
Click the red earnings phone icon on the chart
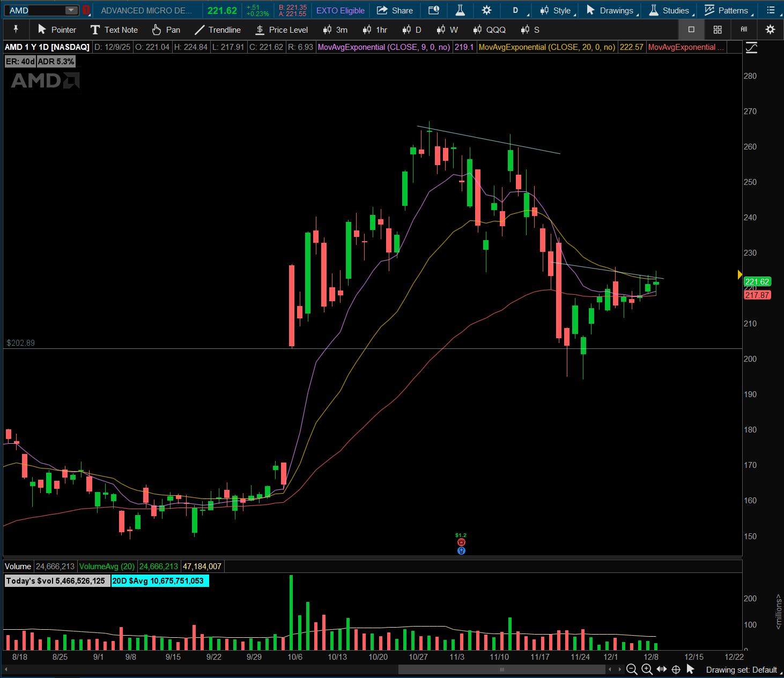point(461,542)
